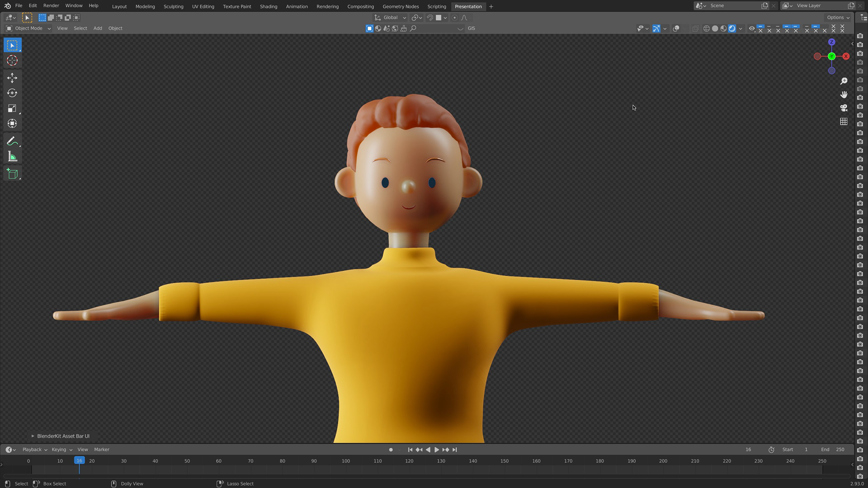The image size is (868, 488).
Task: Select the Scale tool
Action: [x=12, y=108]
